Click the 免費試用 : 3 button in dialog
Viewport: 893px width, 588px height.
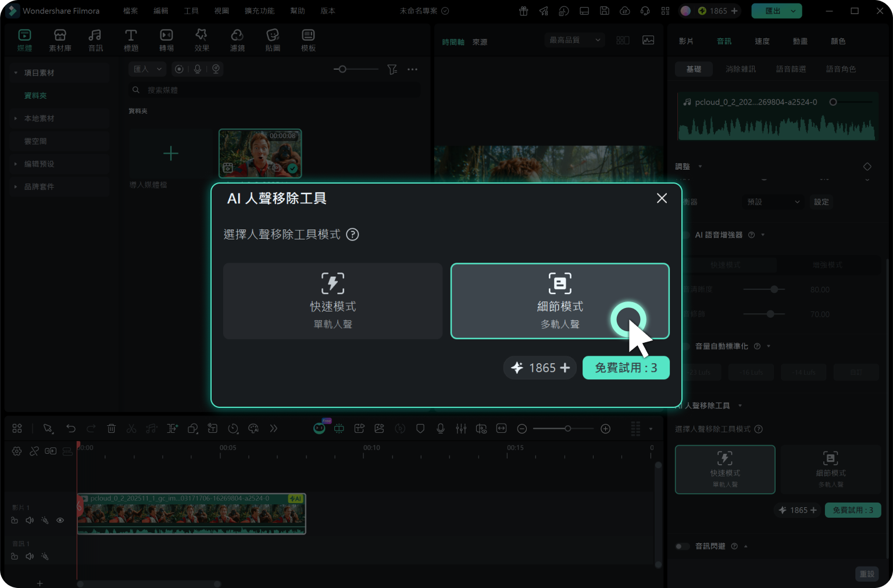[x=626, y=368]
